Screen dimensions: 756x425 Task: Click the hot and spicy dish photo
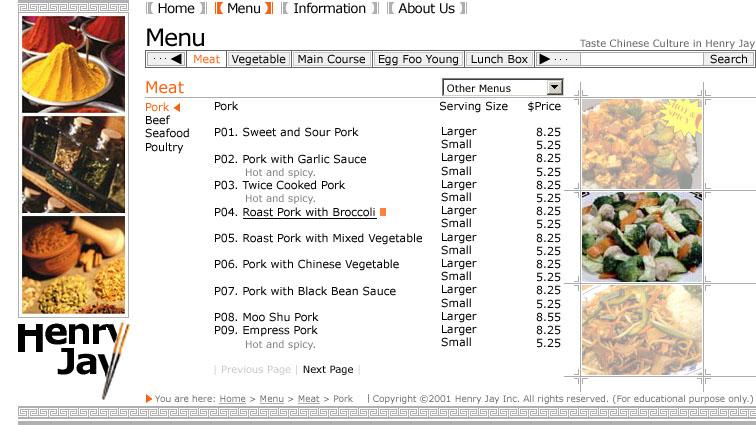pos(642,144)
